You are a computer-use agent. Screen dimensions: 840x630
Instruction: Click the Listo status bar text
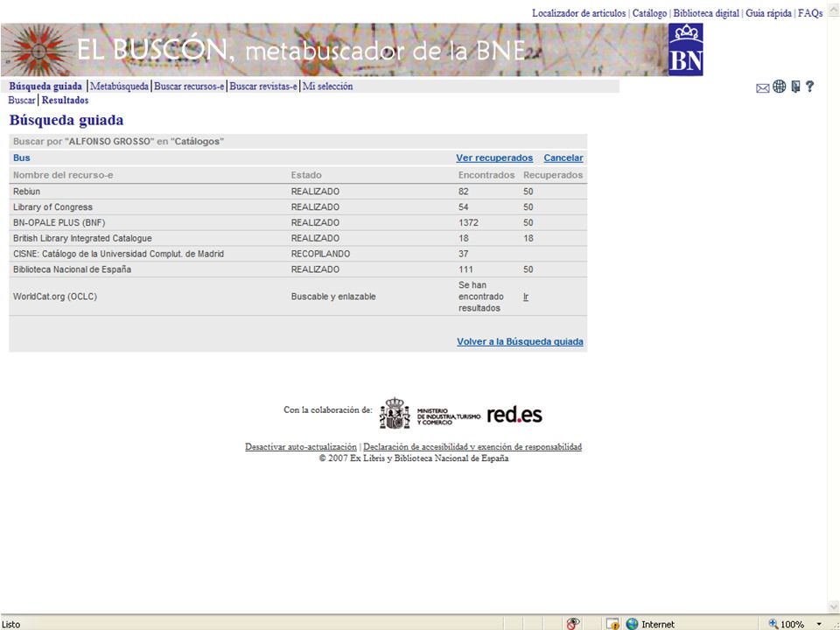11,625
